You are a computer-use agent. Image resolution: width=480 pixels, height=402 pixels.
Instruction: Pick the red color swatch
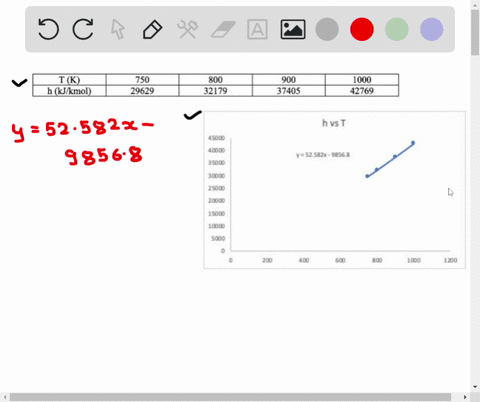[362, 29]
